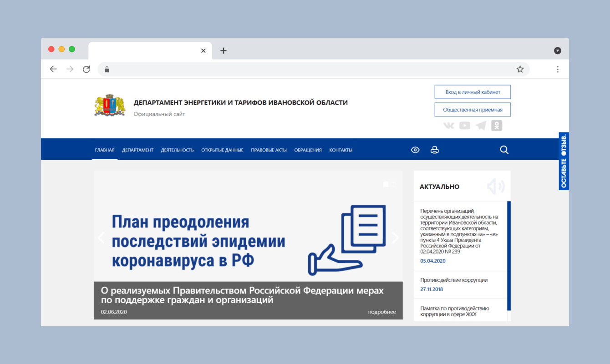Open the YouTube channel icon

464,126
